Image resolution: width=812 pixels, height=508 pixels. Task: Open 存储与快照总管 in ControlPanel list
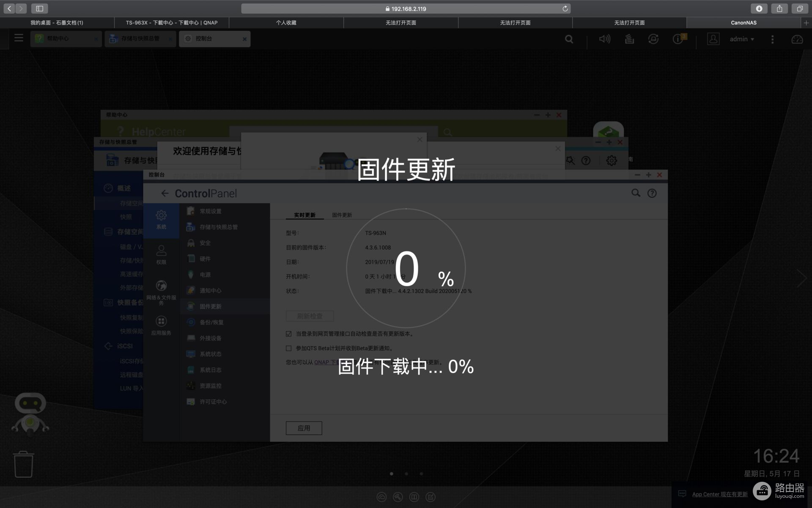click(x=225, y=227)
